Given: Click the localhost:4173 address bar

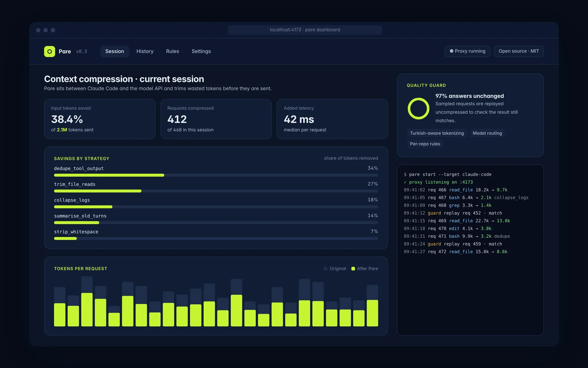Looking at the screenshot, I should tap(305, 30).
